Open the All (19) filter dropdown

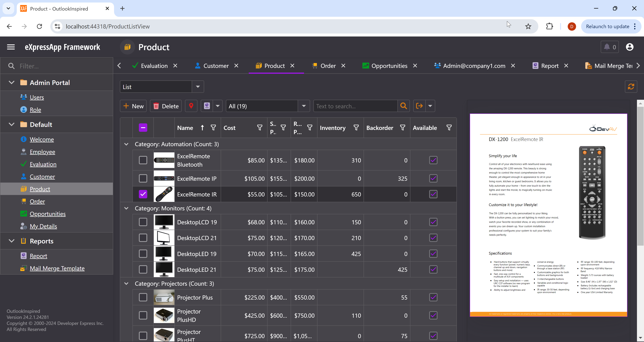click(x=304, y=106)
